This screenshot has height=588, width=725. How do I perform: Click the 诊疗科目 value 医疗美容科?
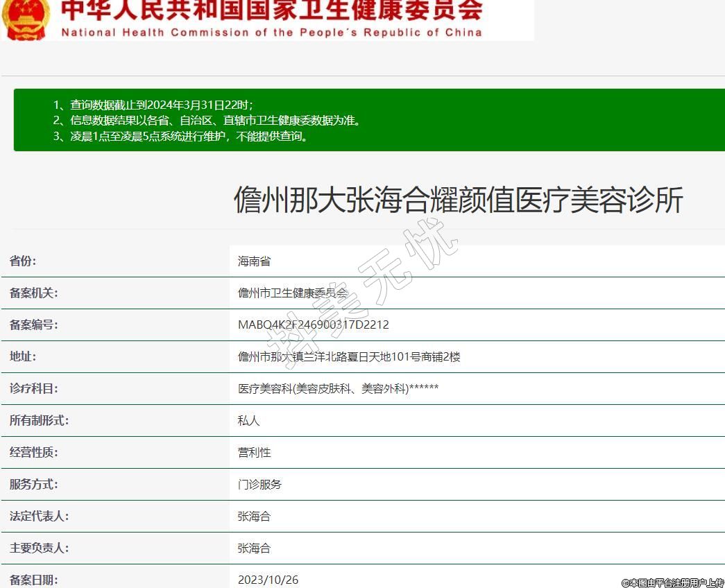(x=338, y=389)
